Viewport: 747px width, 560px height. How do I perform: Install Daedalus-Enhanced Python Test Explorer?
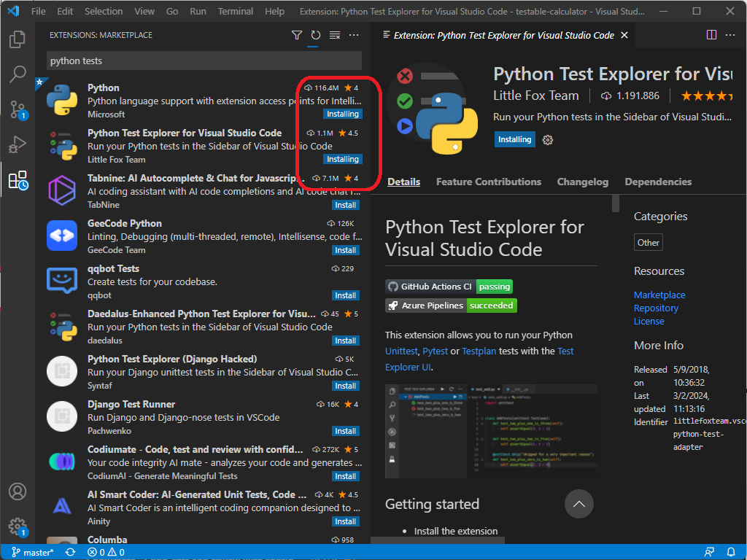(x=345, y=341)
